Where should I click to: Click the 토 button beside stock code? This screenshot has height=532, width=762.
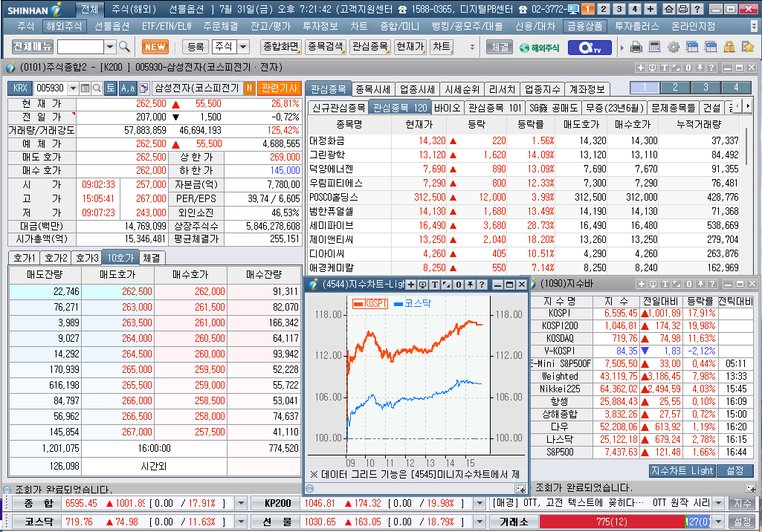[111, 88]
